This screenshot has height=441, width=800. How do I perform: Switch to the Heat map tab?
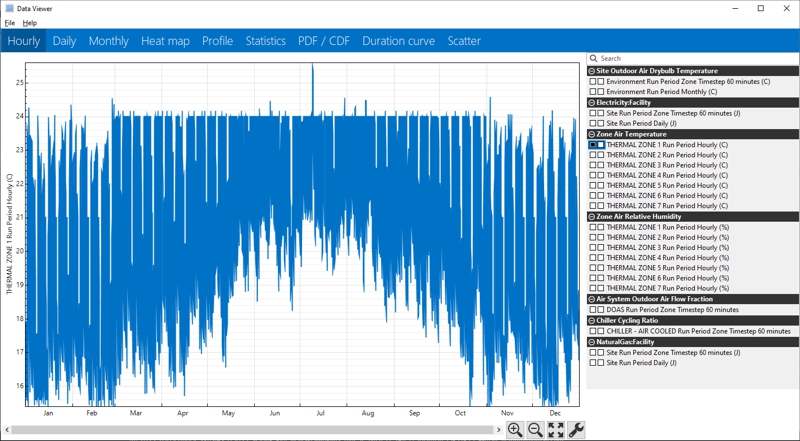pos(165,41)
